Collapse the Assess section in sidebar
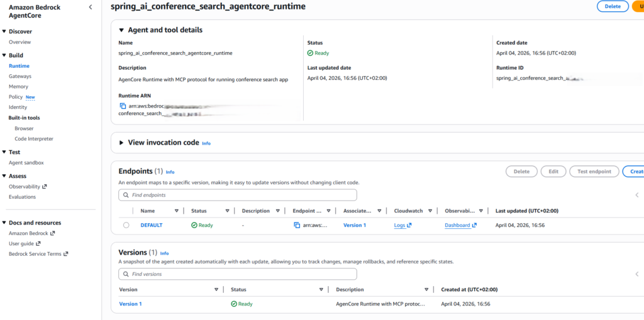 (4, 176)
